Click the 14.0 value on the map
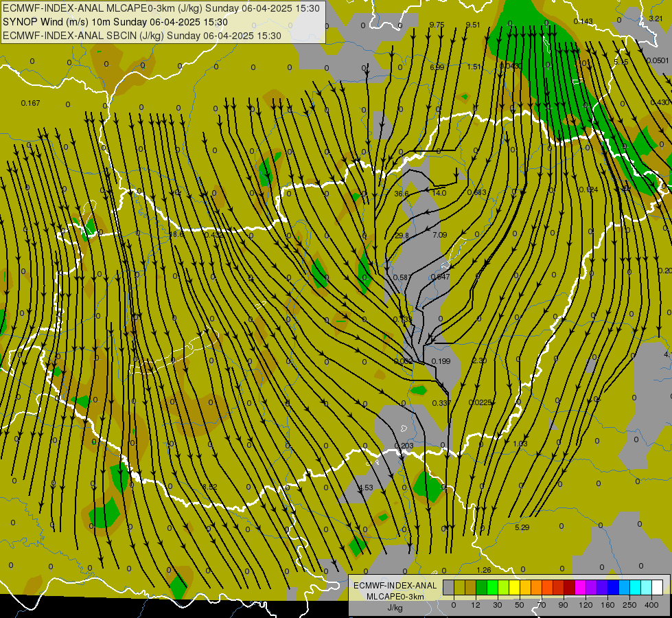672x618 pixels. coord(439,193)
